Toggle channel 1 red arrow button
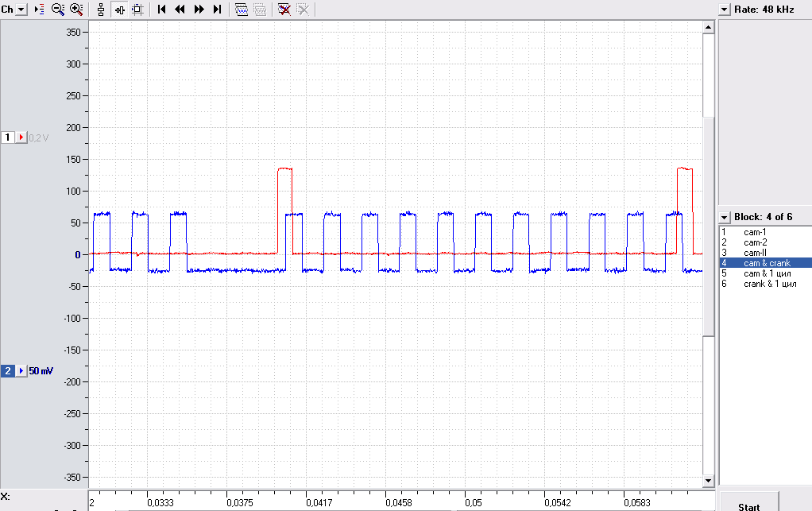Screen dimensions: 812x511 [21, 137]
